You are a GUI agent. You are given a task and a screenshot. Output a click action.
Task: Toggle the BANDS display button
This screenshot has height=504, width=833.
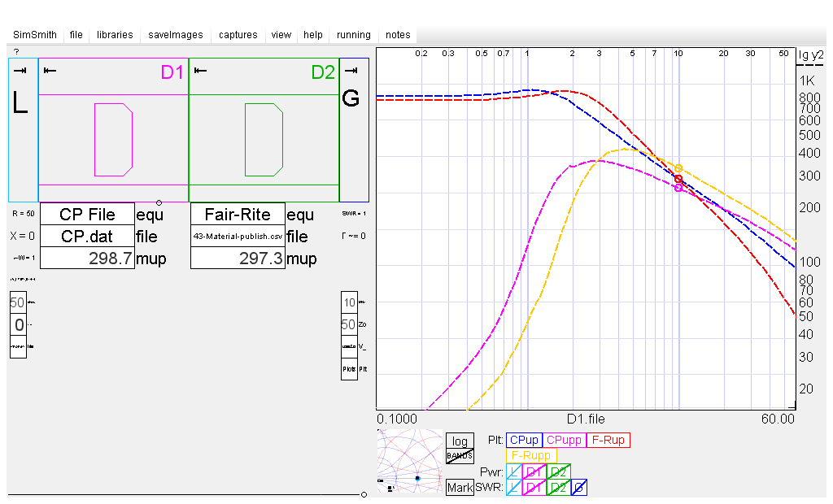460,456
